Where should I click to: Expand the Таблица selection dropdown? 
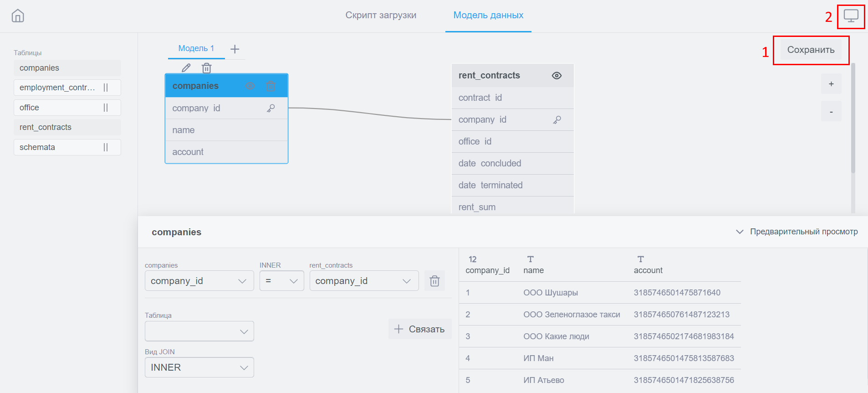(199, 331)
